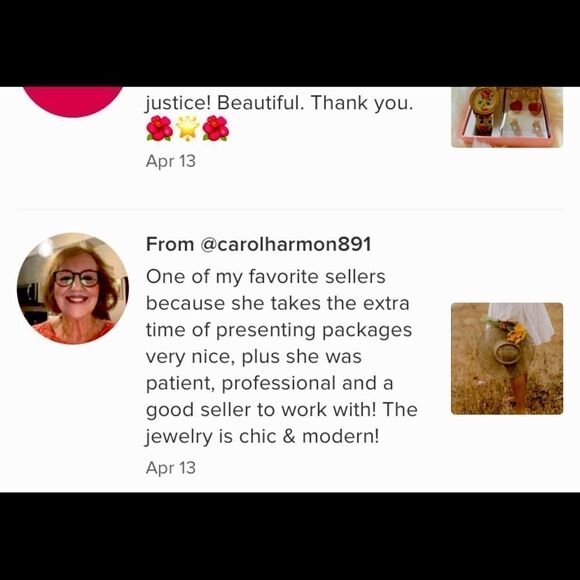Click the glowing star emoji

coord(188,128)
